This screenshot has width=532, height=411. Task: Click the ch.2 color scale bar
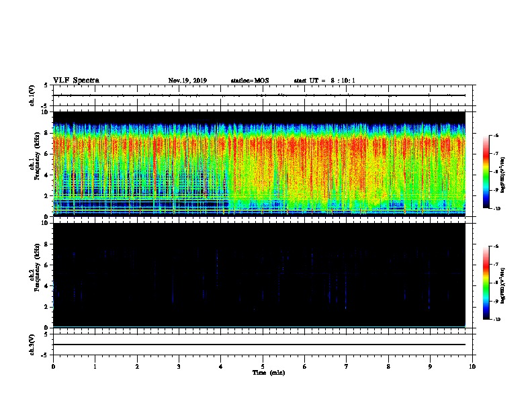[x=486, y=283]
